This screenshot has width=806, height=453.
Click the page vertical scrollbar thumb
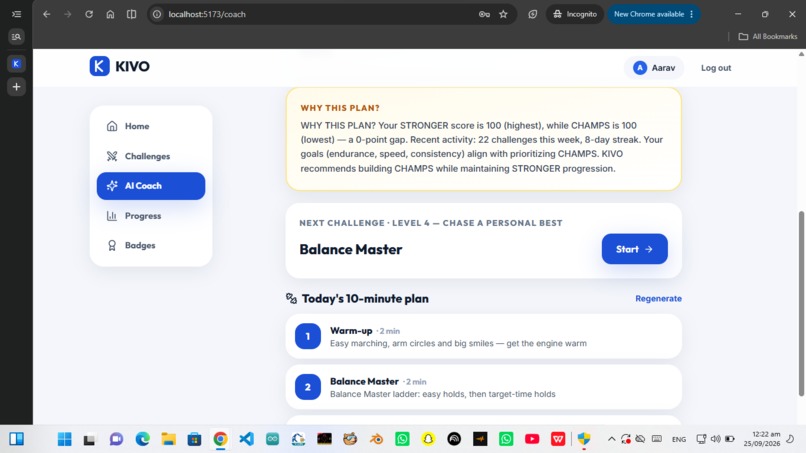801,303
